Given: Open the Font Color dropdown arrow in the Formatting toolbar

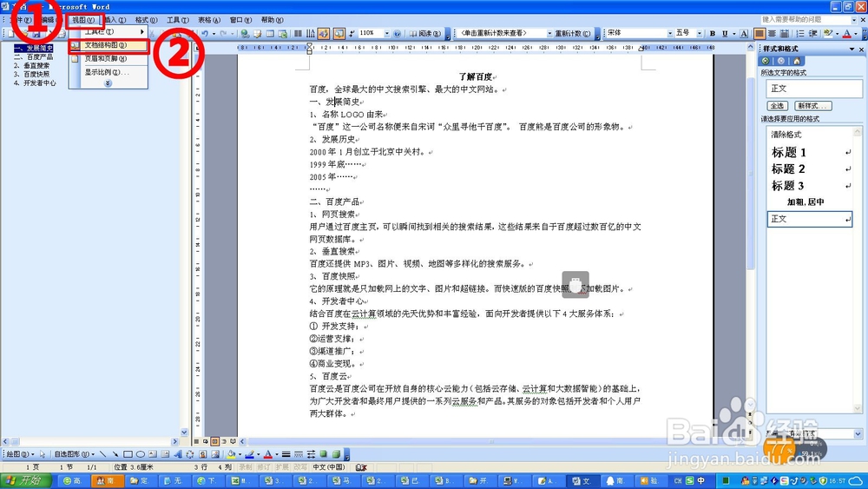Looking at the screenshot, I should (x=856, y=33).
